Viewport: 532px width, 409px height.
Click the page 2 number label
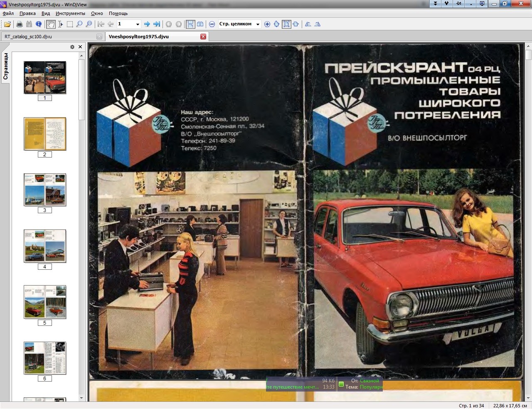coord(45,154)
